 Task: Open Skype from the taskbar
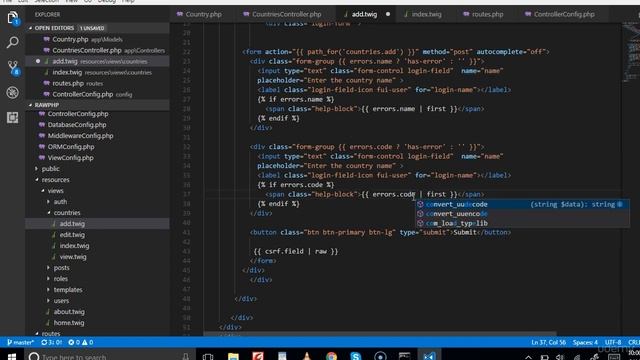pyautogui.click(x=356, y=356)
